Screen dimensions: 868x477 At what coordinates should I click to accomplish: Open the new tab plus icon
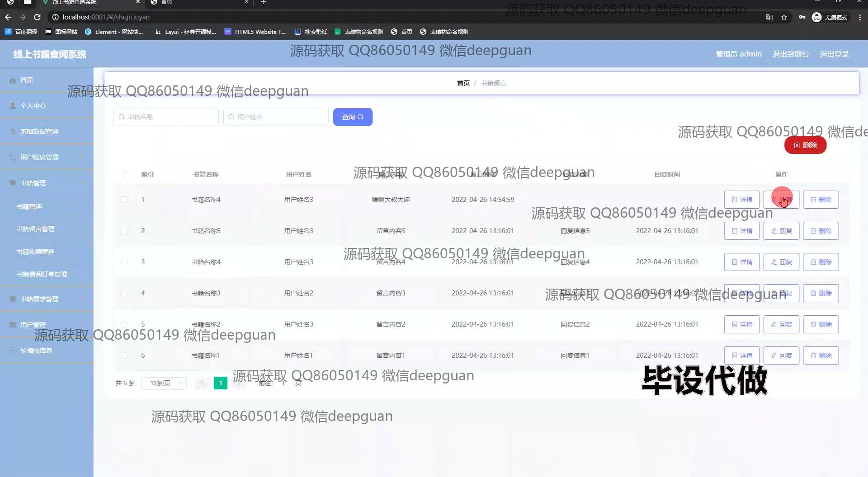tap(264, 2)
